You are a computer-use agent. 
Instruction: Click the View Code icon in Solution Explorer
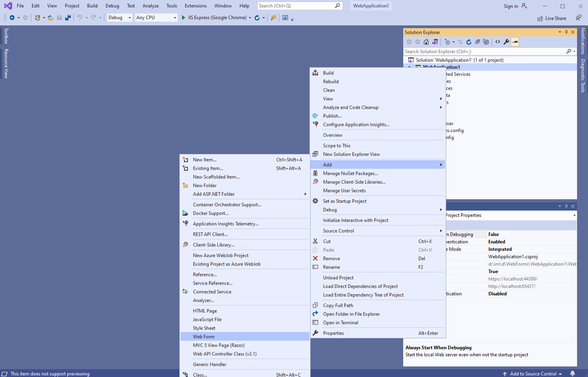pos(498,42)
